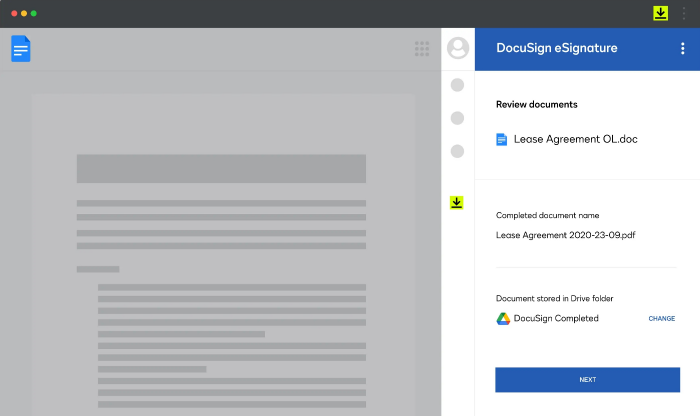Click the document's title block placeholder
The image size is (700, 416).
point(221,168)
